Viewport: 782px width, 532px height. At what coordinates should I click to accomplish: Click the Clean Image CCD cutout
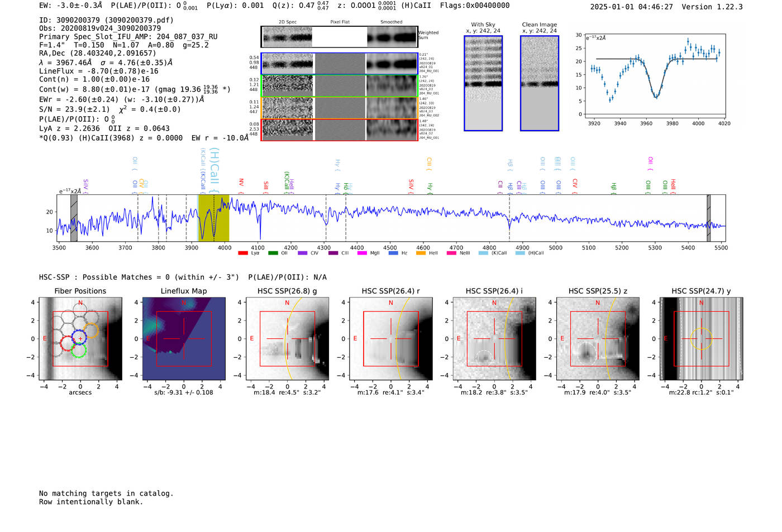540,83
